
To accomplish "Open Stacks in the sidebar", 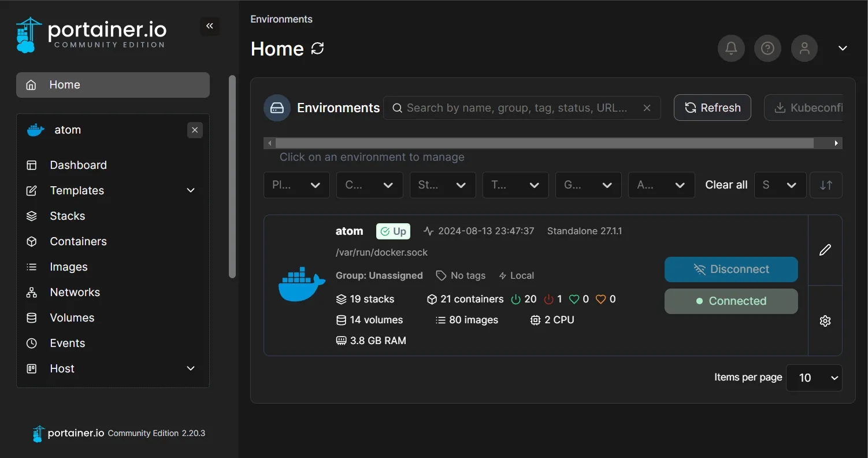I will (67, 216).
